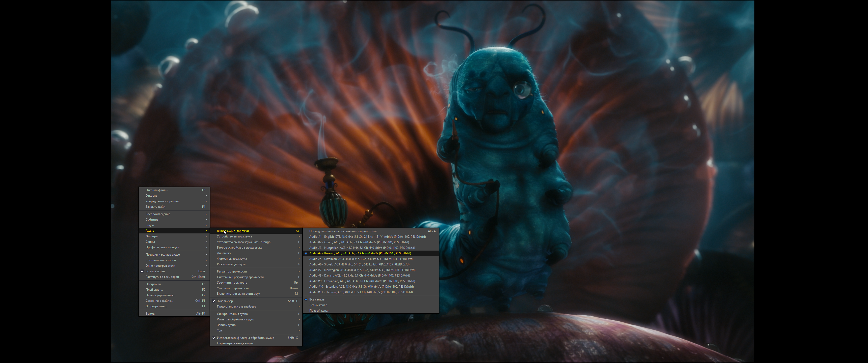Open 'Плей-лист...' from the context menu
The height and width of the screenshot is (363, 868).
tap(174, 290)
